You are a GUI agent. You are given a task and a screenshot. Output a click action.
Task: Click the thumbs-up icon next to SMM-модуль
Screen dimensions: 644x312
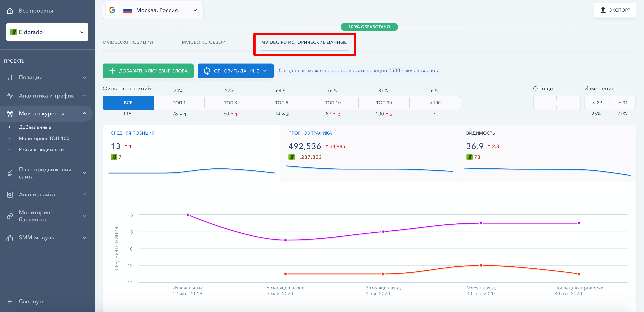click(x=10, y=238)
